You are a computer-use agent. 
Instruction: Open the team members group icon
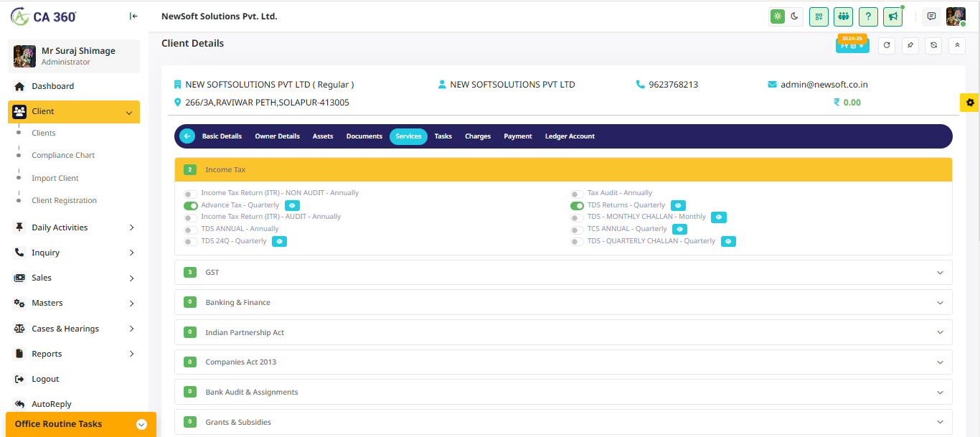coord(843,17)
